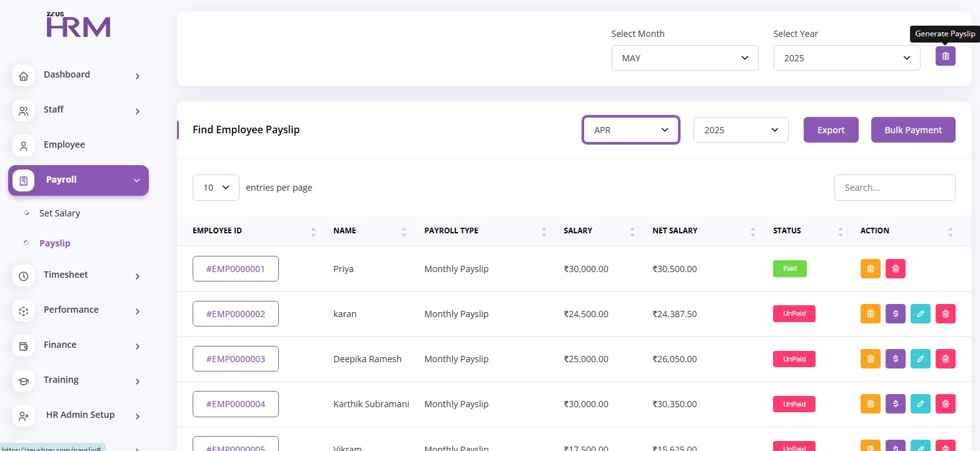
Task: Click the edit pencil icon for Deepika Ramesh
Action: click(920, 358)
